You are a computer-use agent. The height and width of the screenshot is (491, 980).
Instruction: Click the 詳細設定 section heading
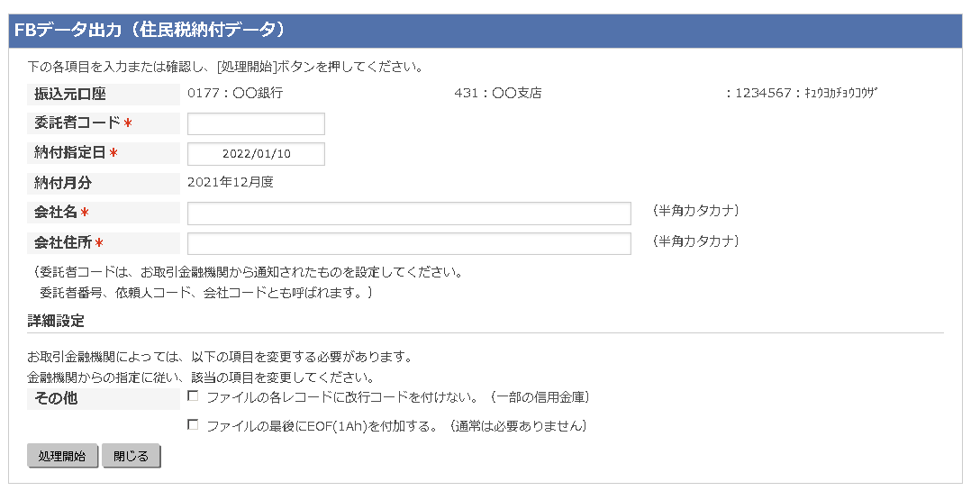pos(56,321)
